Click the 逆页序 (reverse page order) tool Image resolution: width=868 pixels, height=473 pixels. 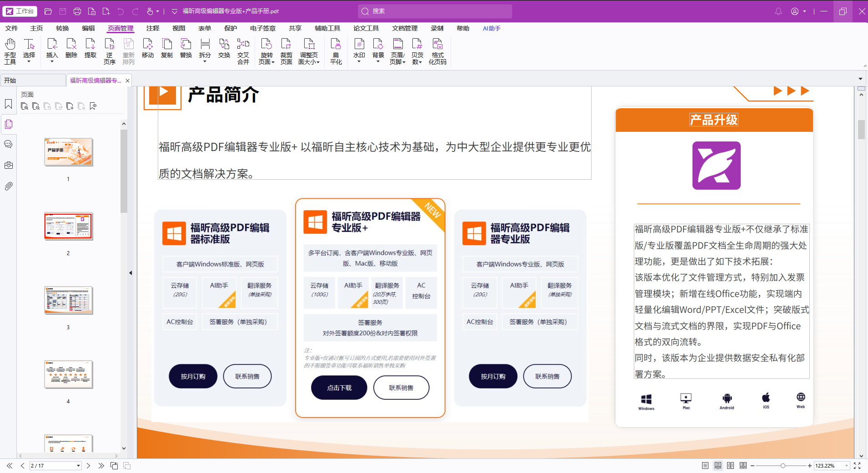(x=110, y=51)
